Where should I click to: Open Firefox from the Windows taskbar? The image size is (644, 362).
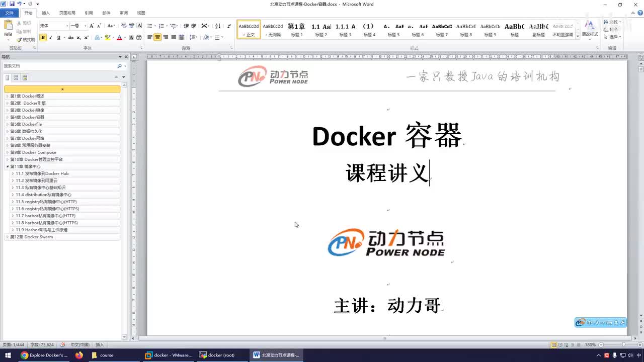pos(79,355)
